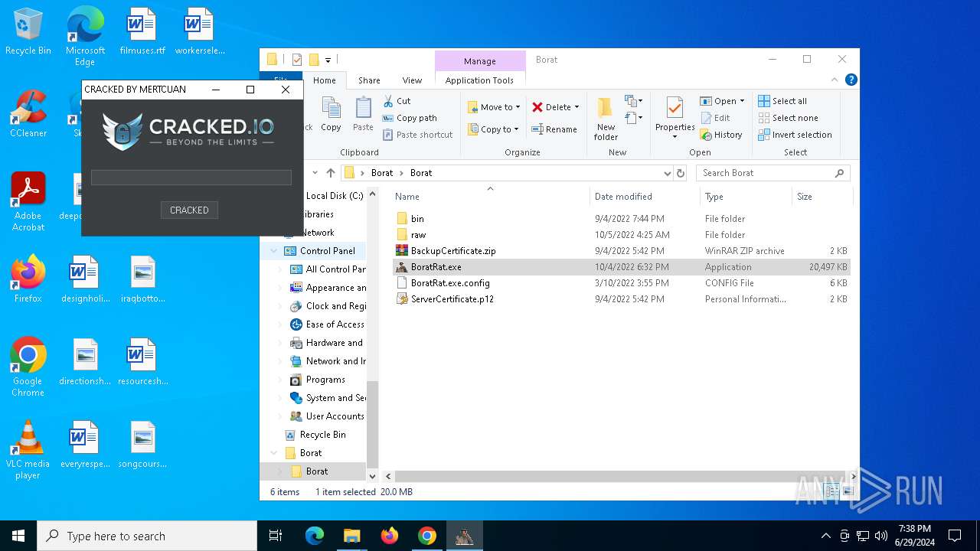Viewport: 980px width, 551px height.
Task: Switch to large icons view button
Action: (846, 491)
